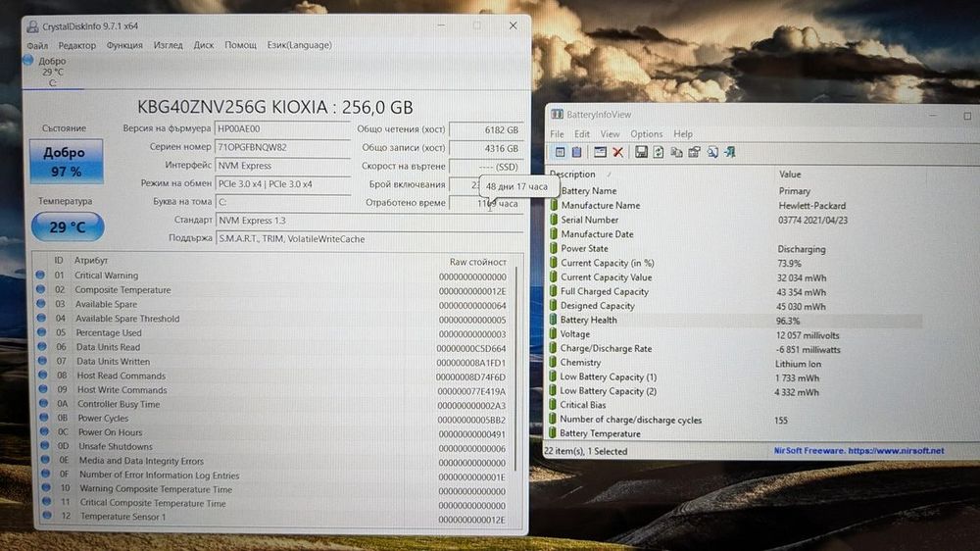Click the Value column header in BatteryInfoView
The width and height of the screenshot is (980, 551).
790,174
